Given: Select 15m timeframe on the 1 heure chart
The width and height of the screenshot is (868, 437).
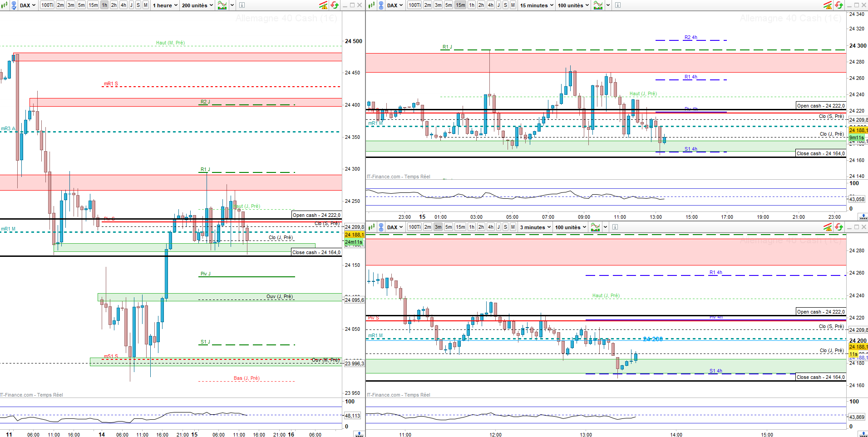Looking at the screenshot, I should pos(93,5).
